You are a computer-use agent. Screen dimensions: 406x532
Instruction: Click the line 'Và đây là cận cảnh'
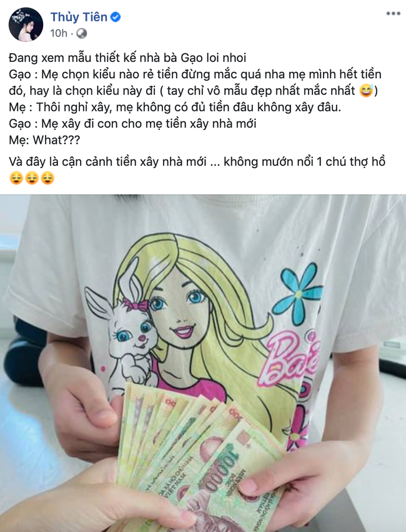pos(197,162)
